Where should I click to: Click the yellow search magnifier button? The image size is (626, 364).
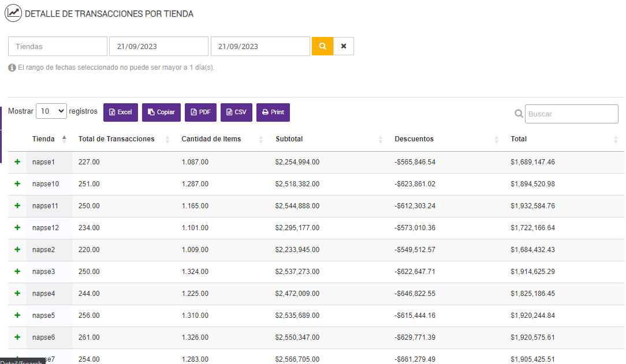coord(322,46)
